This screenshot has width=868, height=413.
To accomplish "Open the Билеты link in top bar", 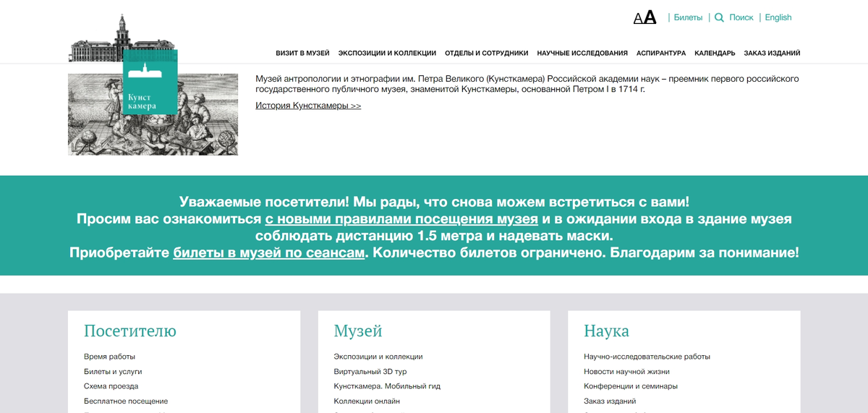I will (688, 17).
